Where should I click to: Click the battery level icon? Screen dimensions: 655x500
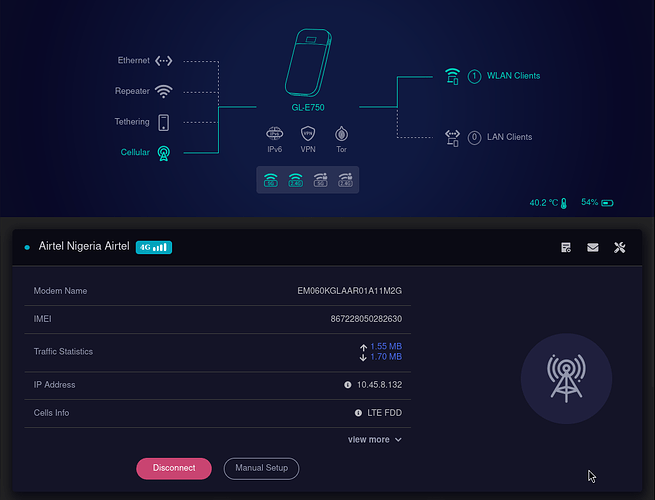[607, 203]
